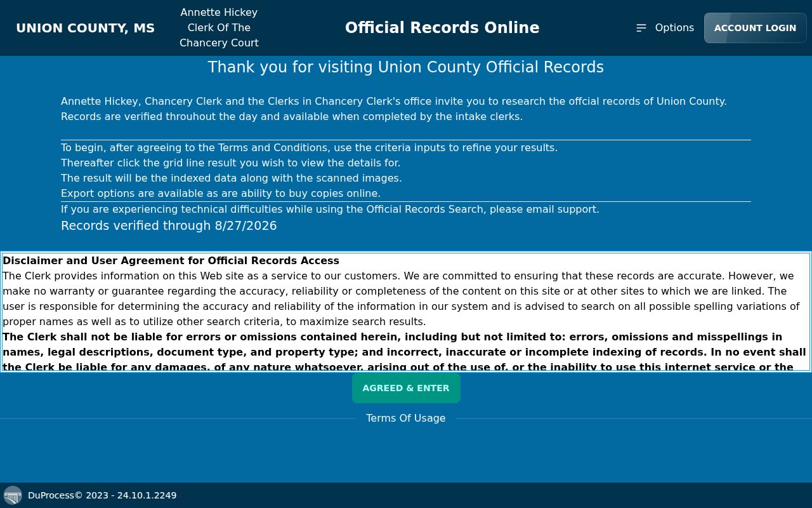The image size is (812, 508).
Task: Click the Records verified through 8/27/2026 text
Action: pyautogui.click(x=169, y=225)
